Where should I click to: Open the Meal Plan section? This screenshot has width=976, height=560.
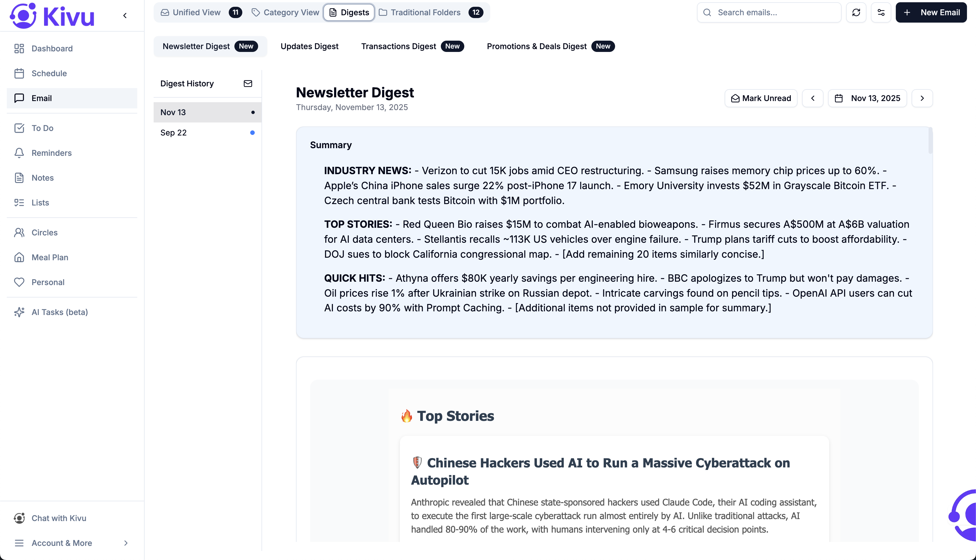50,257
